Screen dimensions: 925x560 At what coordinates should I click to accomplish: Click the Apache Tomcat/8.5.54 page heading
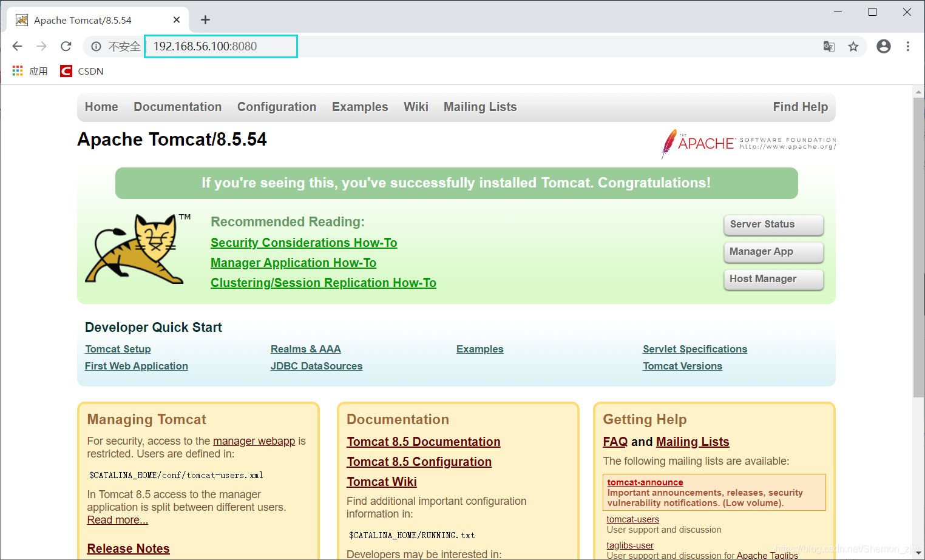(172, 140)
